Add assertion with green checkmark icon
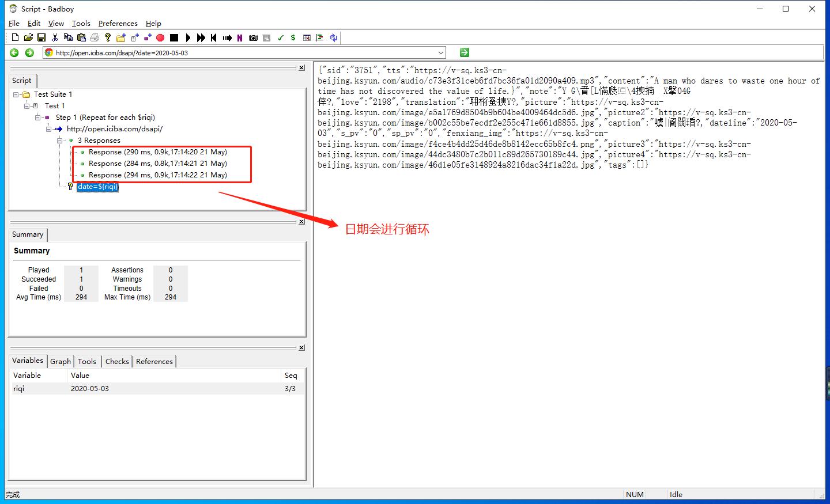This screenshot has height=504, width=830. coord(280,37)
